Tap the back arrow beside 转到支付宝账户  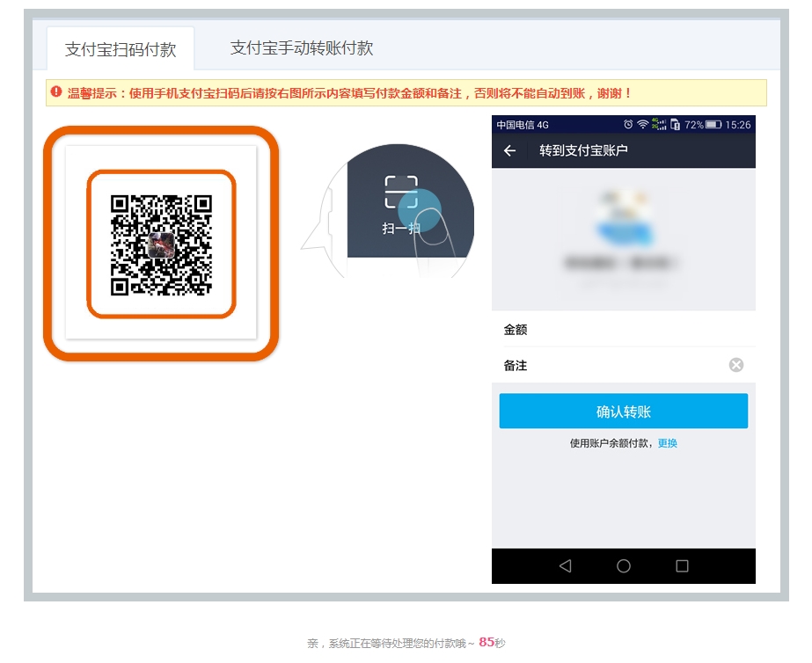pyautogui.click(x=509, y=150)
